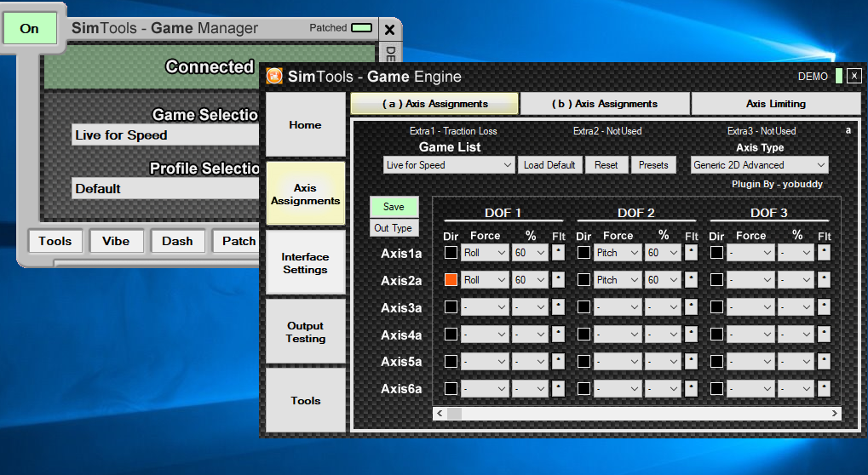This screenshot has height=475, width=868.
Task: Click Axis5a DOF 1 Flt filter button
Action: point(558,362)
